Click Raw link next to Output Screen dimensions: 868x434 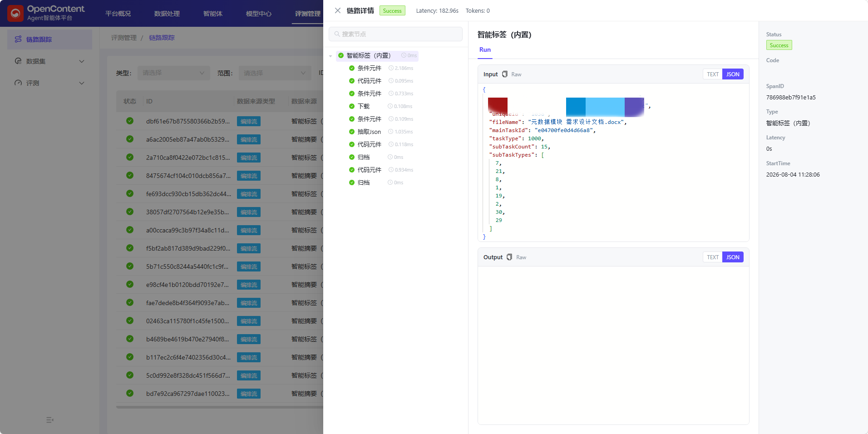[x=521, y=257]
